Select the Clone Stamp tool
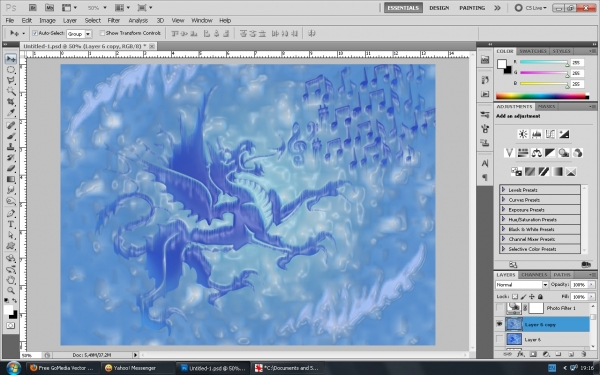The width and height of the screenshot is (600, 375). 11,147
